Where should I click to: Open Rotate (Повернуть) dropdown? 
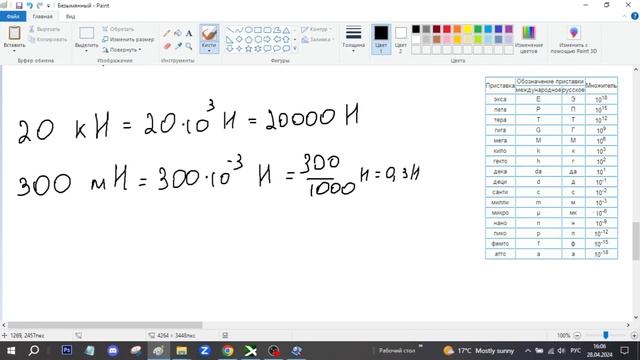(x=122, y=50)
